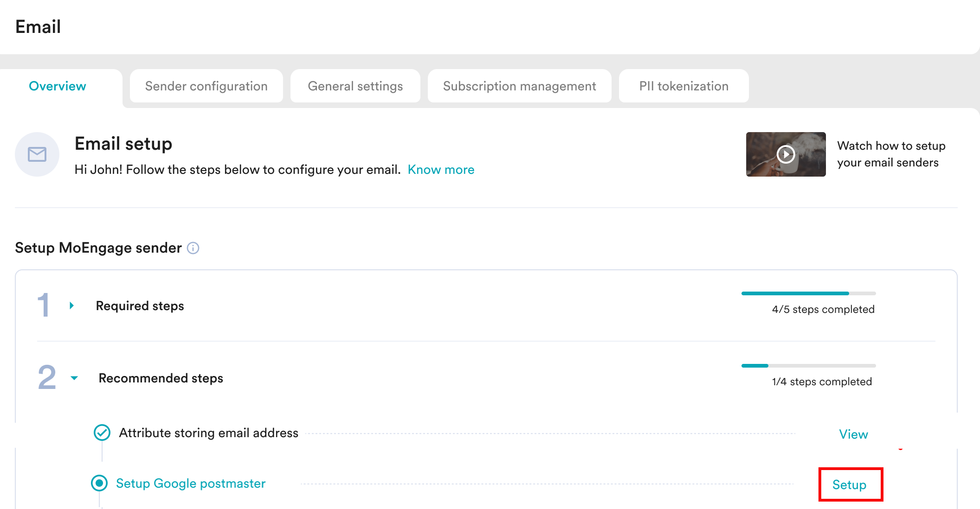Expand the Required steps section arrow

click(72, 305)
